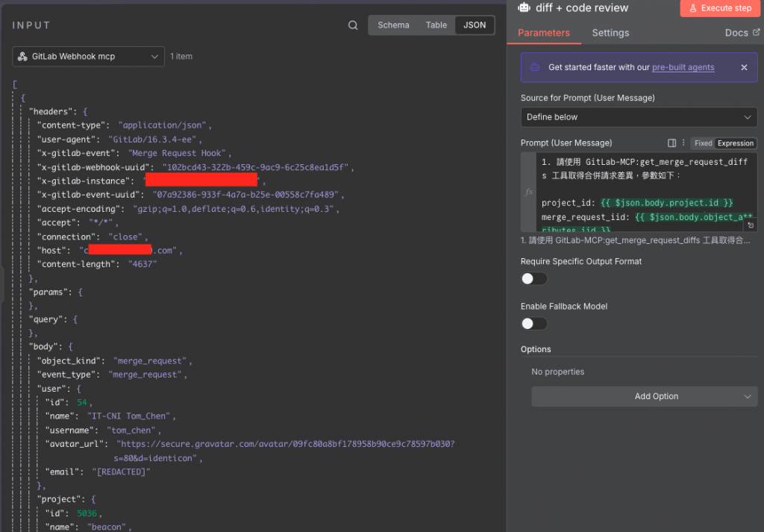Open the prompt expand-editor panel icon
This screenshot has width=764, height=532.
click(672, 143)
